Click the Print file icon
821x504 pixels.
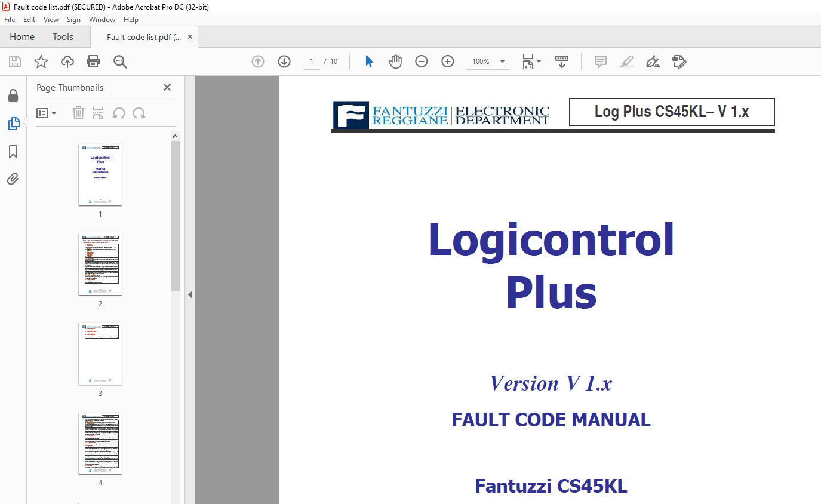[93, 62]
